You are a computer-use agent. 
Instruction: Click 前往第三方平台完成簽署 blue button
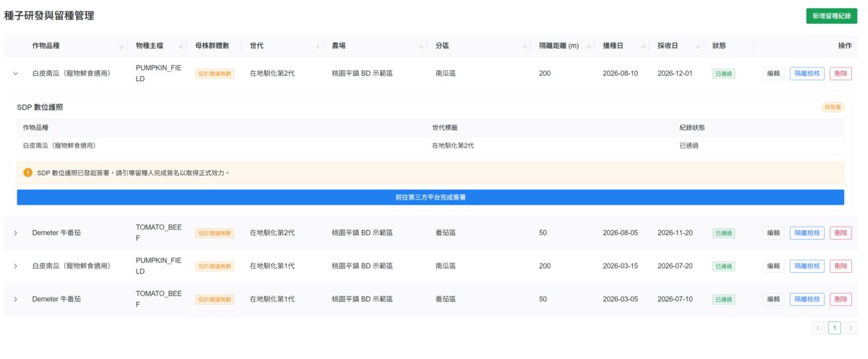[430, 197]
